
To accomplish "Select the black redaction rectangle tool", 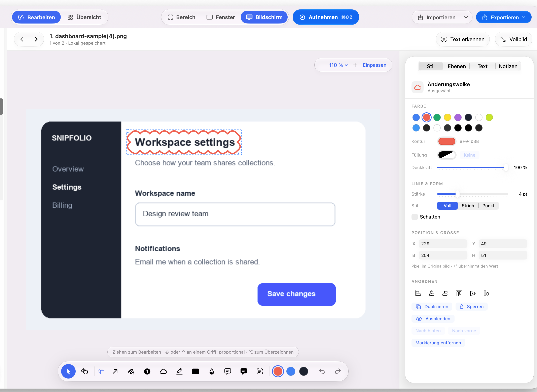I will tap(195, 371).
